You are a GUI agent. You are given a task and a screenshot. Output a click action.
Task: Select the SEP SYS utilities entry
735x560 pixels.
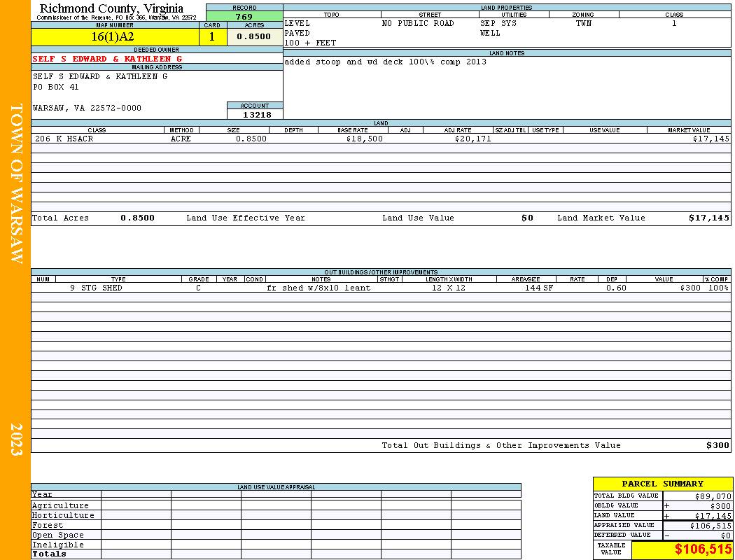pyautogui.click(x=498, y=23)
